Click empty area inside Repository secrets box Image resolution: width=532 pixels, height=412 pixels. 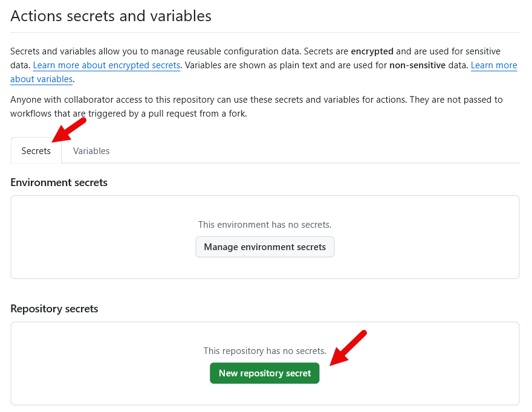tap(91, 369)
